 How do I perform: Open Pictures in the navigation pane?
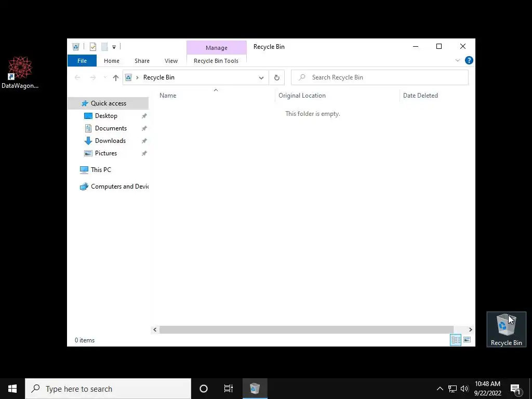(x=106, y=153)
